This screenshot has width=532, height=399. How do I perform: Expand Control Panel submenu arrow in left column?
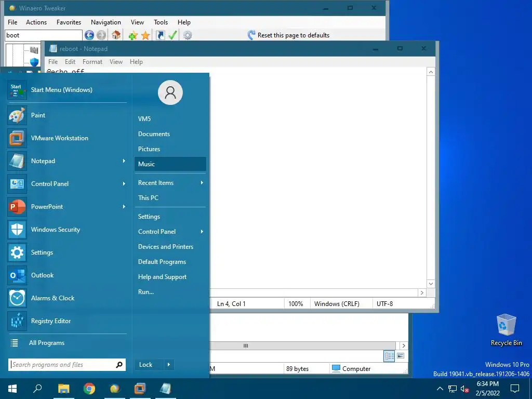pyautogui.click(x=124, y=183)
